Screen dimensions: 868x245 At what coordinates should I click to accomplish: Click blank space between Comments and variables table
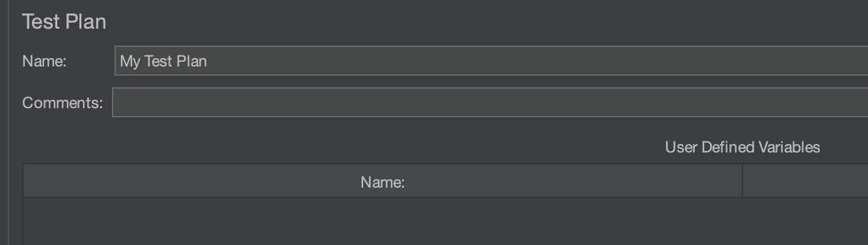[325, 139]
